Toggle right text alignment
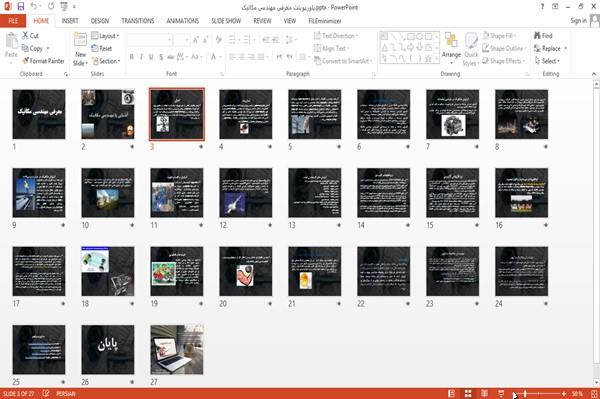600x399 pixels. coord(251,57)
